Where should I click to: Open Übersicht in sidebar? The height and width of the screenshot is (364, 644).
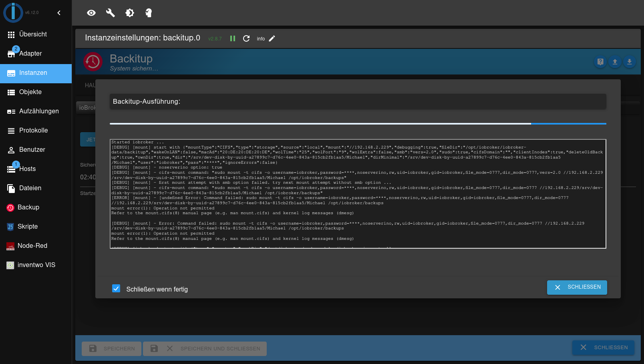coord(36,34)
